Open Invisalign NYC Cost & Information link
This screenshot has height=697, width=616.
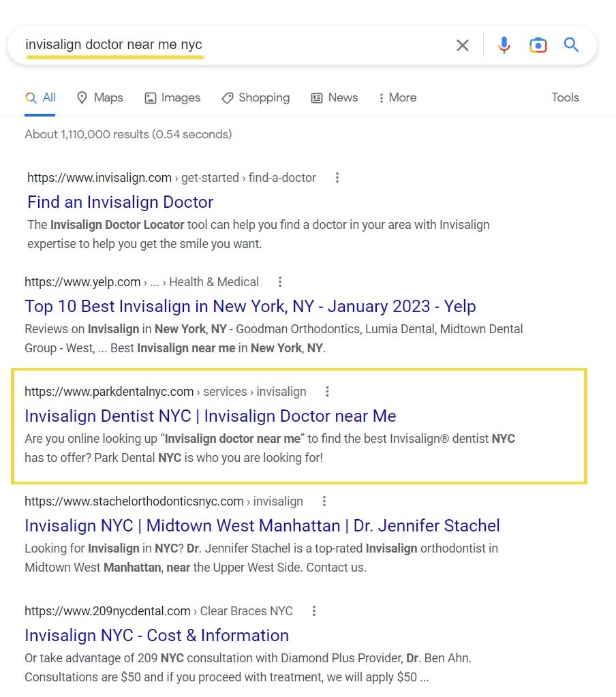(x=157, y=636)
